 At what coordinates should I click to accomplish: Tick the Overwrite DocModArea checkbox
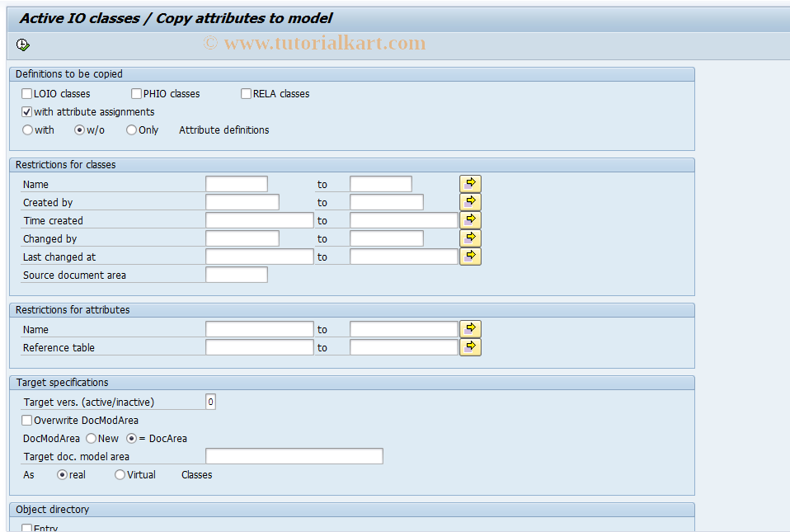tap(27, 420)
